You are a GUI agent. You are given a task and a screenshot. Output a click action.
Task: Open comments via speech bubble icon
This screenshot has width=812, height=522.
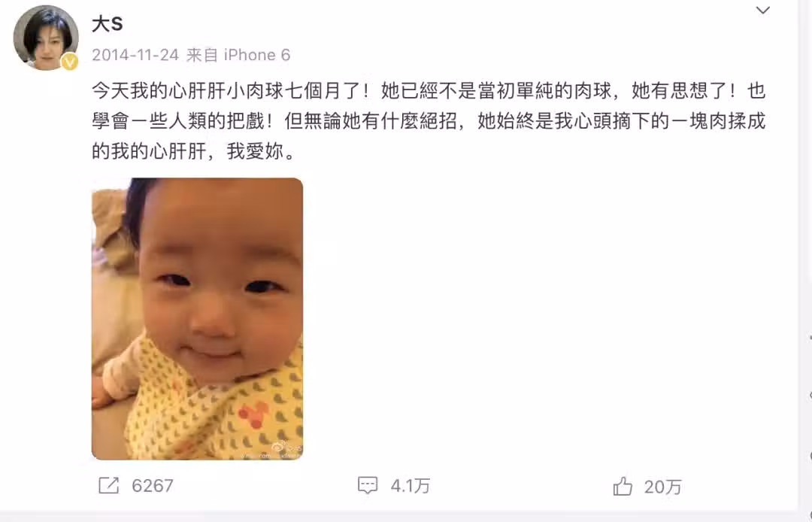click(x=368, y=486)
